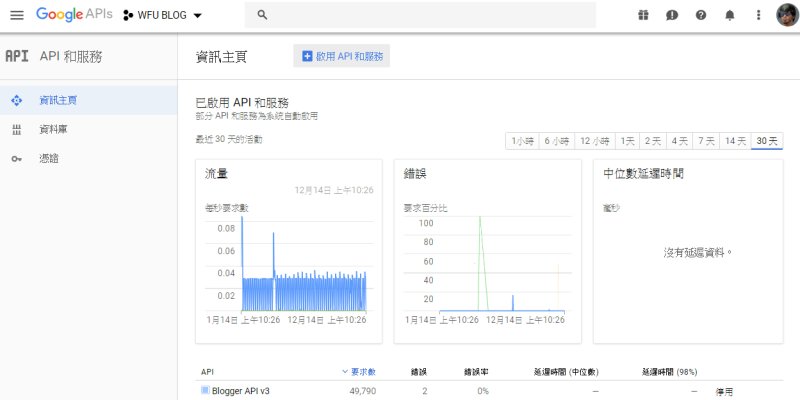Click the project hexagon icon beside WFU BLOG

coord(128,15)
